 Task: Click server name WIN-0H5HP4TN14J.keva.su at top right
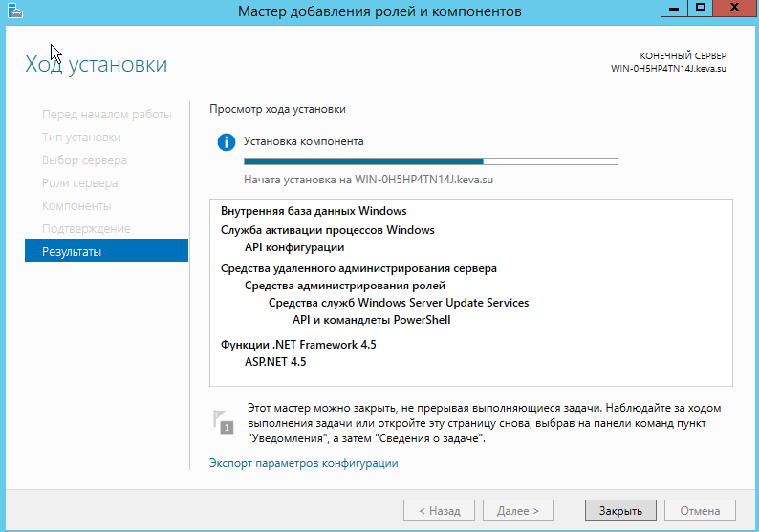(668, 69)
